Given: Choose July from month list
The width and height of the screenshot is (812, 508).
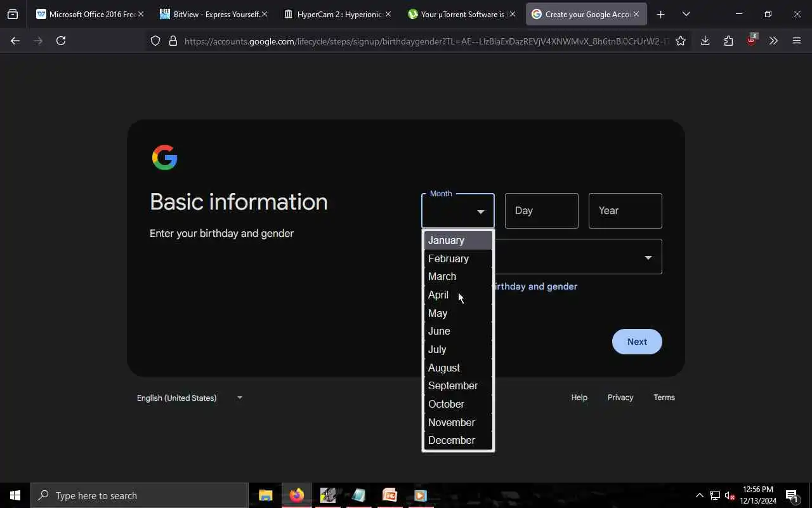Looking at the screenshot, I should 457,349.
